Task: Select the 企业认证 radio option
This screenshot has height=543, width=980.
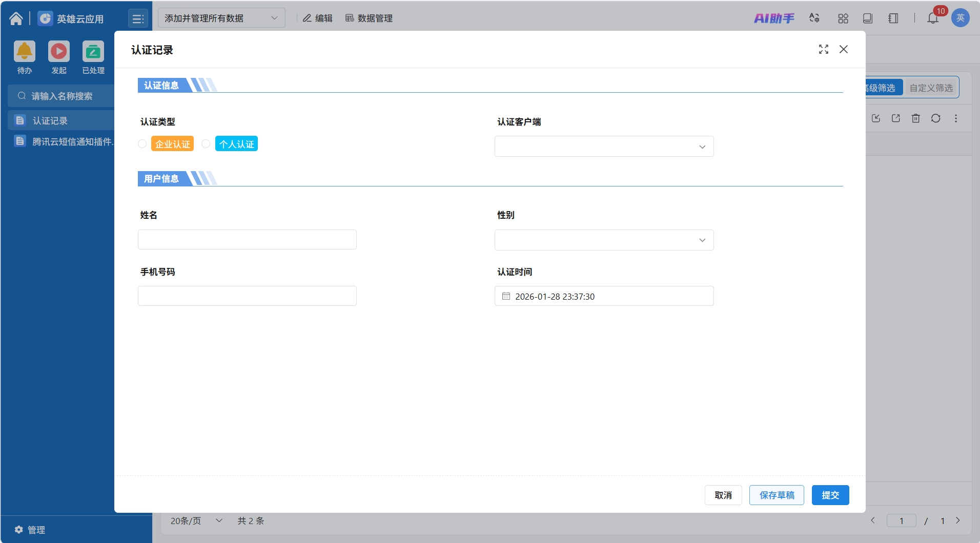Action: [142, 144]
